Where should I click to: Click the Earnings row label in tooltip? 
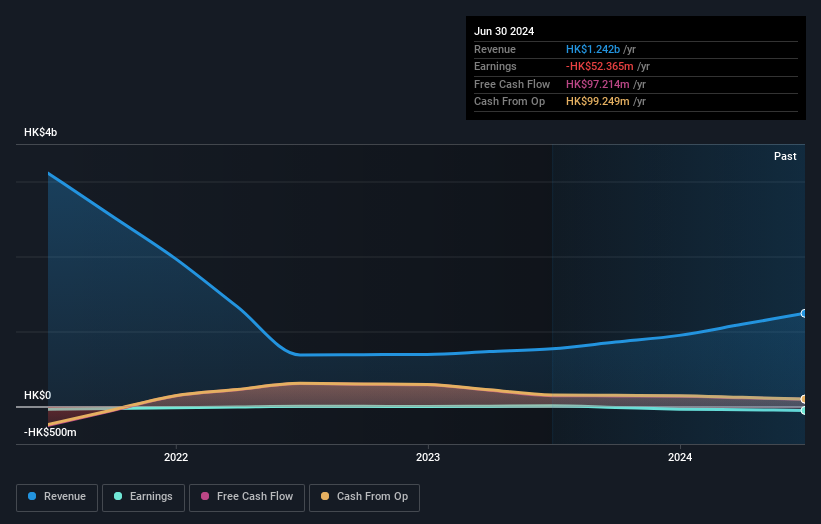pos(495,66)
